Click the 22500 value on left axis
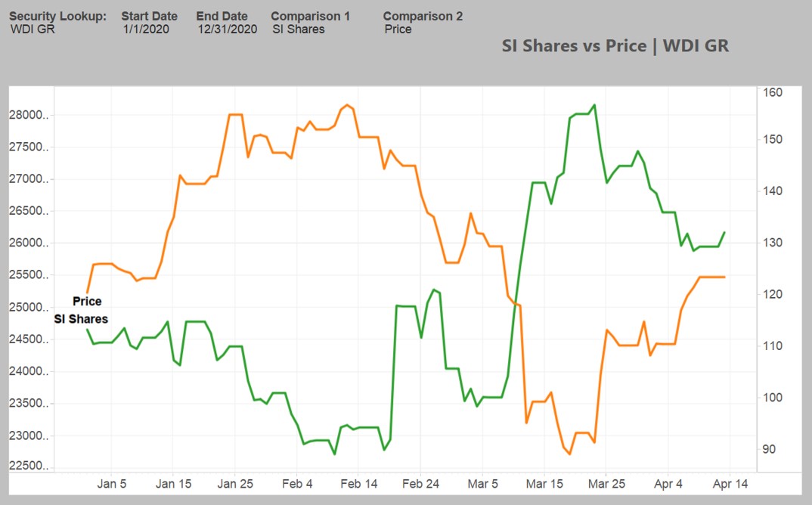This screenshot has height=505, width=812. 29,466
